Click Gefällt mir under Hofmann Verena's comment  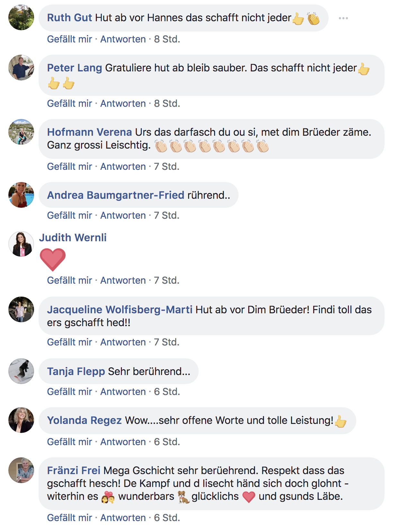[x=69, y=167]
